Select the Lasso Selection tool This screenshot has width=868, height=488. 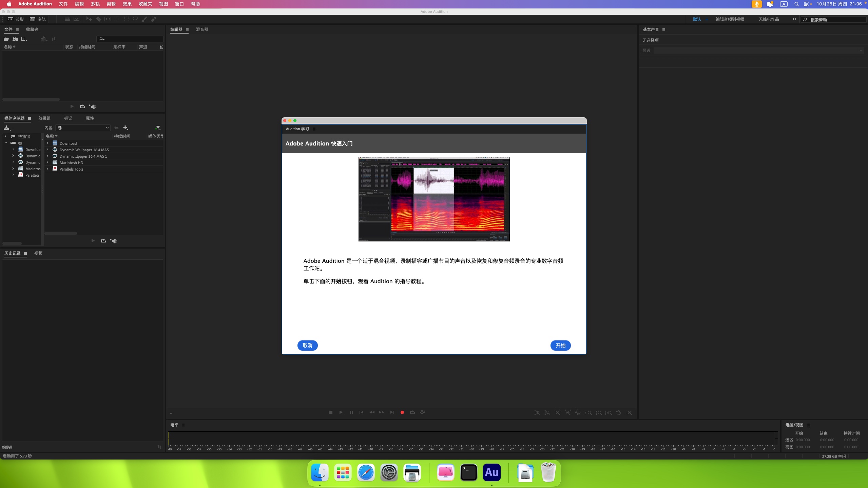[135, 19]
